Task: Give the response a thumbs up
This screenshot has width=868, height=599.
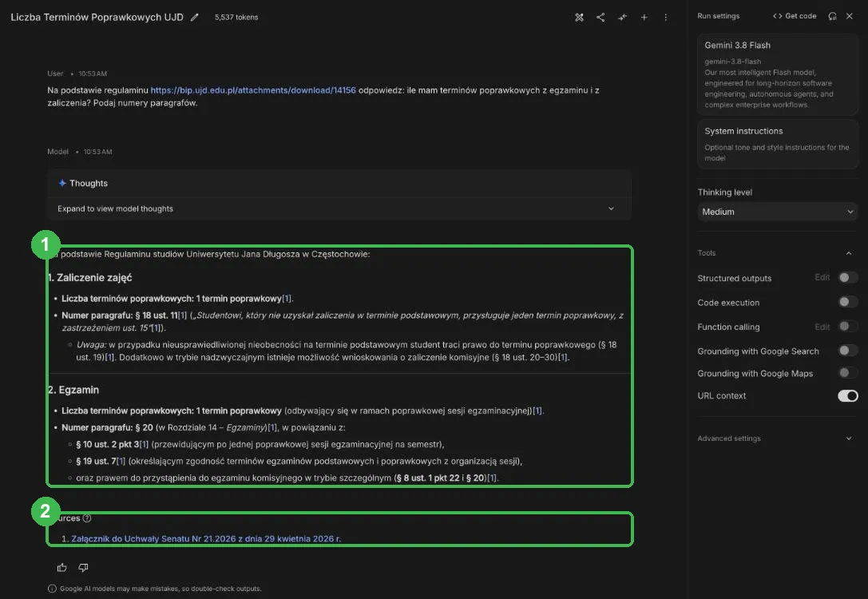Action: click(62, 567)
